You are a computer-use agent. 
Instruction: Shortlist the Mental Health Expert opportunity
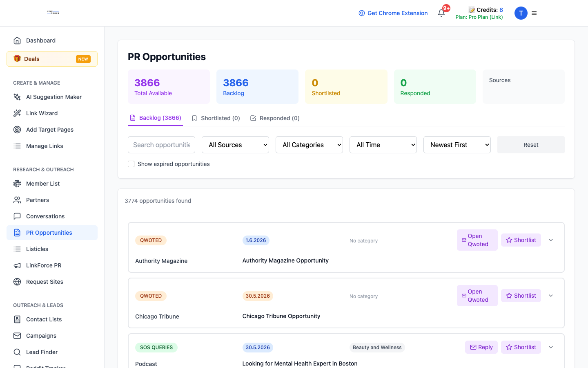coord(521,347)
